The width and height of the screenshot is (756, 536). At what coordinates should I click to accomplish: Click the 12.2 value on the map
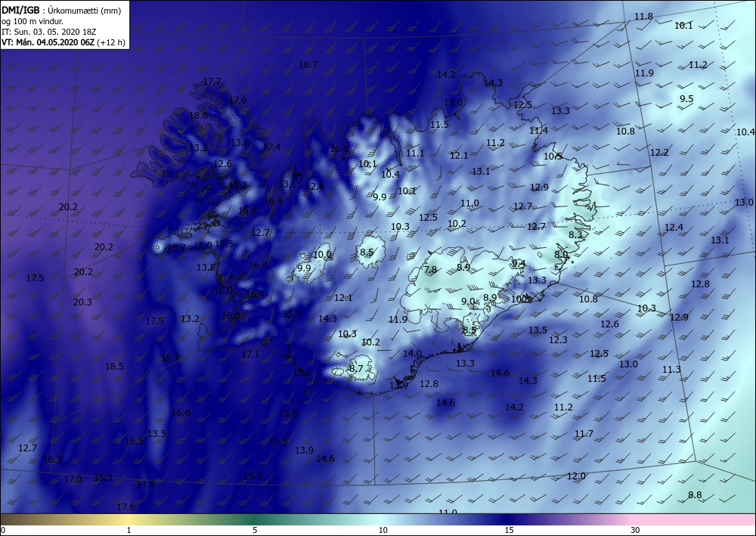coord(659,152)
